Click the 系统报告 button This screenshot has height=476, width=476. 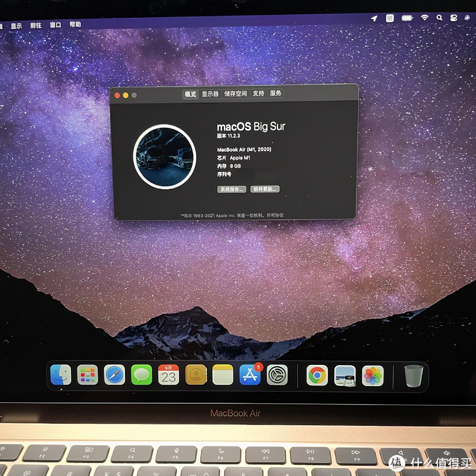pyautogui.click(x=232, y=189)
